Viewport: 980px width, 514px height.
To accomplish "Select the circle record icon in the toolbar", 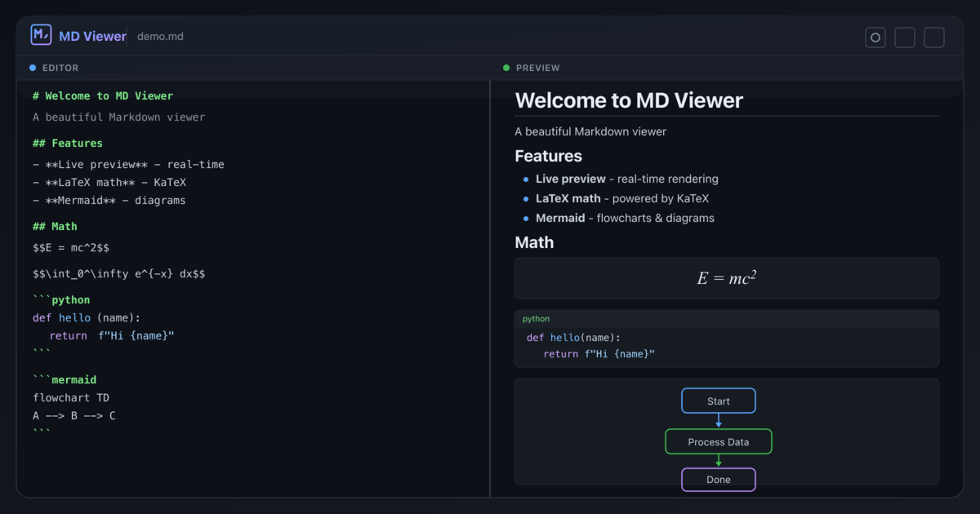I will (875, 38).
